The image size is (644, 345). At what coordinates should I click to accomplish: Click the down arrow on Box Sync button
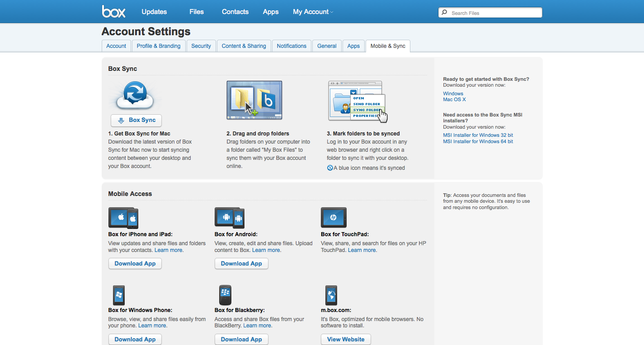tap(121, 121)
